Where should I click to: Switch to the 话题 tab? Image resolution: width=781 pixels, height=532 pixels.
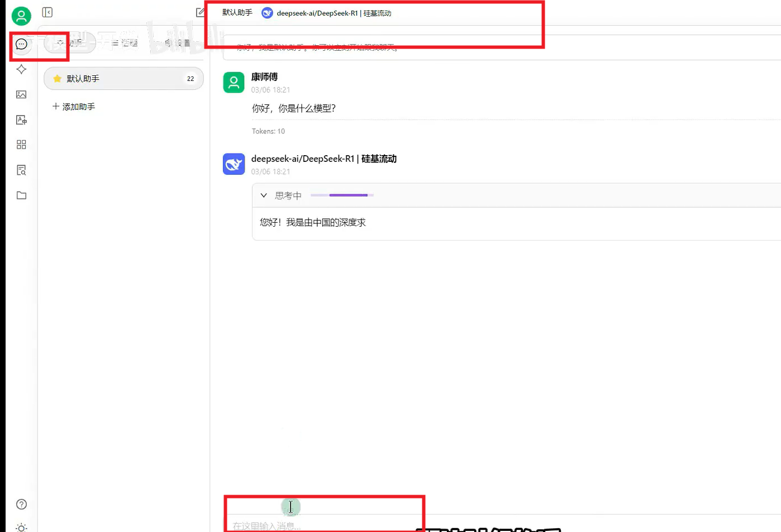[x=124, y=42]
